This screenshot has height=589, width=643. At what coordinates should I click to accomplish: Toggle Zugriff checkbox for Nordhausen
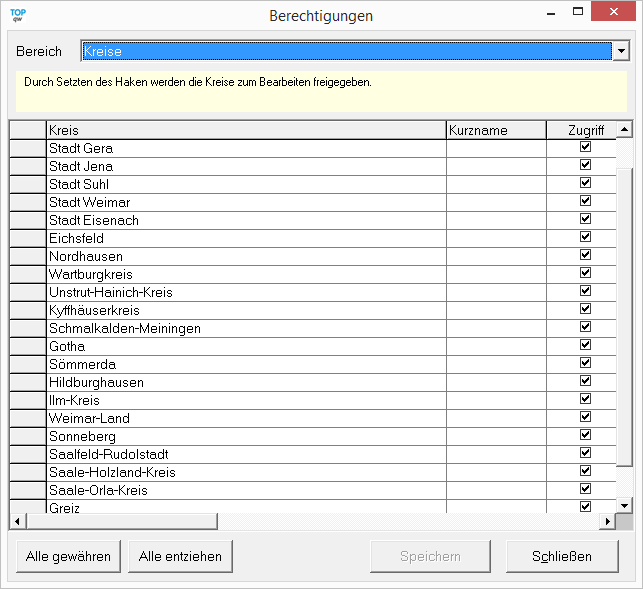click(586, 255)
